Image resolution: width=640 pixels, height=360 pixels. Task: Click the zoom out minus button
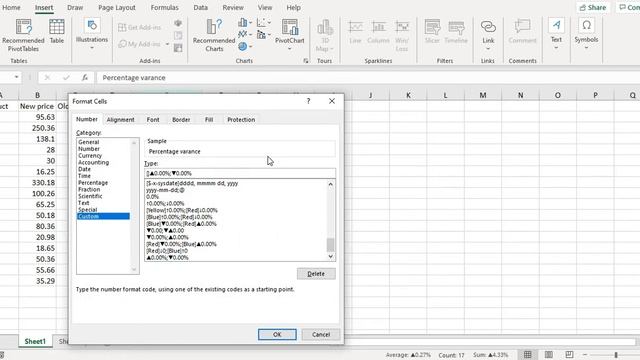click(585, 355)
